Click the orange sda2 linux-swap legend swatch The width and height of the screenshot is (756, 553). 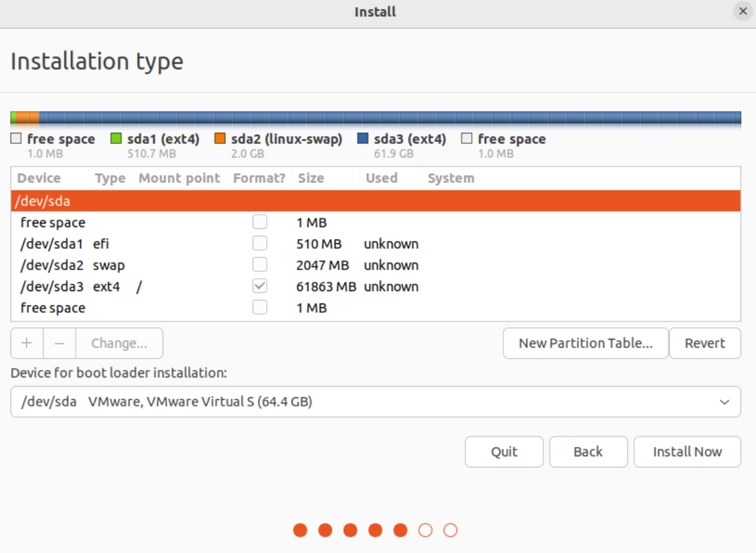click(x=220, y=139)
